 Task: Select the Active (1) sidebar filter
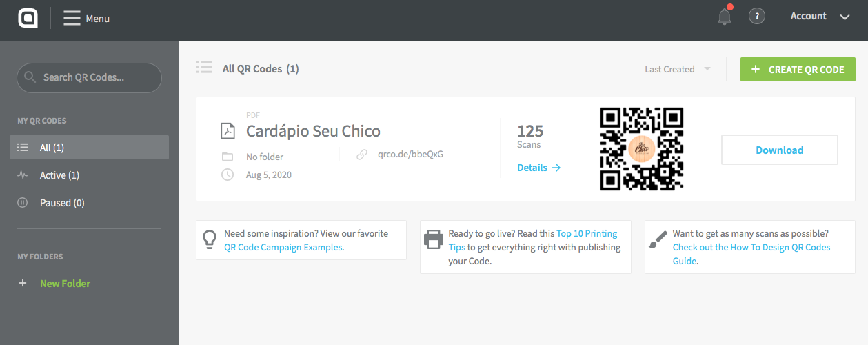pyautogui.click(x=89, y=175)
